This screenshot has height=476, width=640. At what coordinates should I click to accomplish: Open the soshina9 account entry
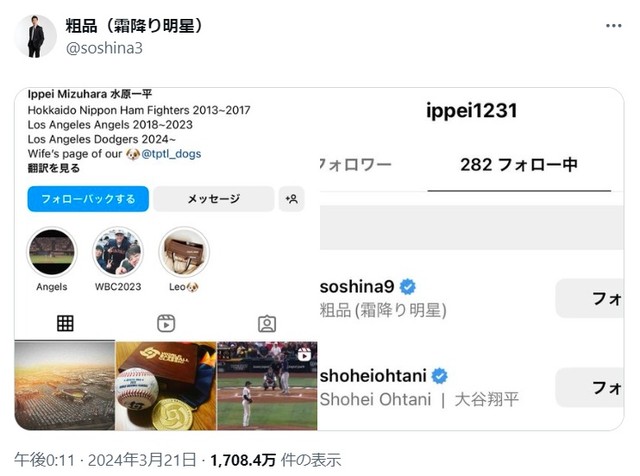pos(383,298)
